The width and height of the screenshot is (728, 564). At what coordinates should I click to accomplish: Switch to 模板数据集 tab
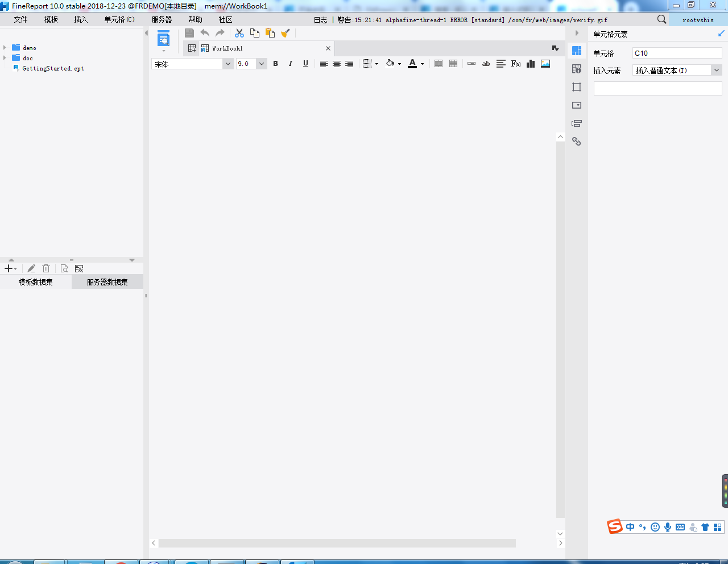[36, 282]
